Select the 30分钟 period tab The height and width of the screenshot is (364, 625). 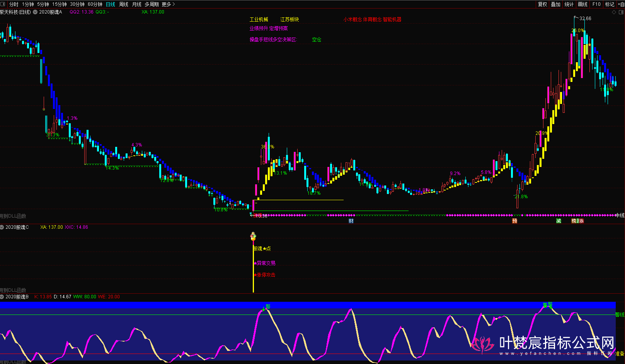(77, 4)
